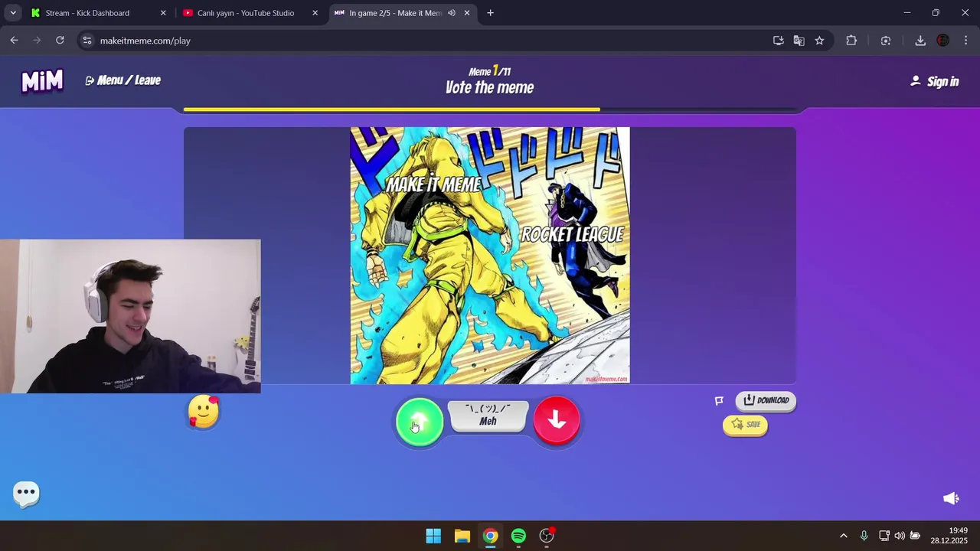Translate this page icon
The width and height of the screenshot is (980, 551).
click(799, 41)
